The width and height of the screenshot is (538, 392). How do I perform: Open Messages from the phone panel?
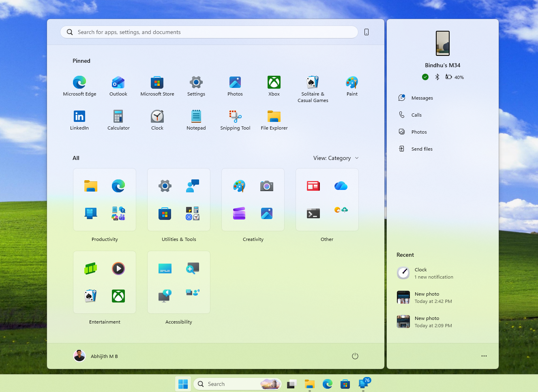pos(422,98)
